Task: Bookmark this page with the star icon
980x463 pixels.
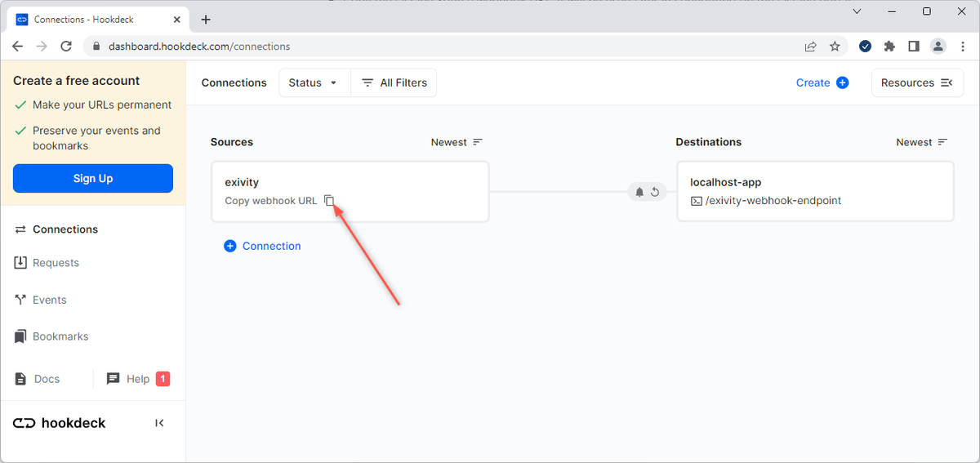Action: [835, 47]
